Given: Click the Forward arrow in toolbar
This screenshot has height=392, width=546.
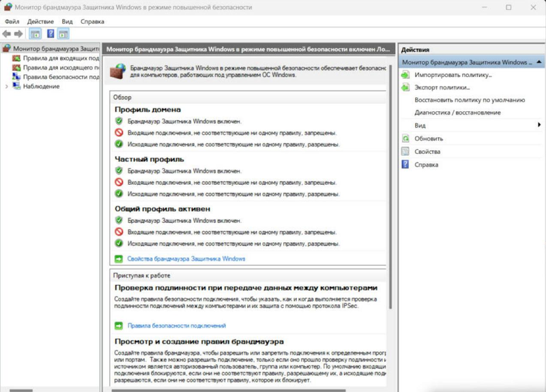Looking at the screenshot, I should click(18, 33).
